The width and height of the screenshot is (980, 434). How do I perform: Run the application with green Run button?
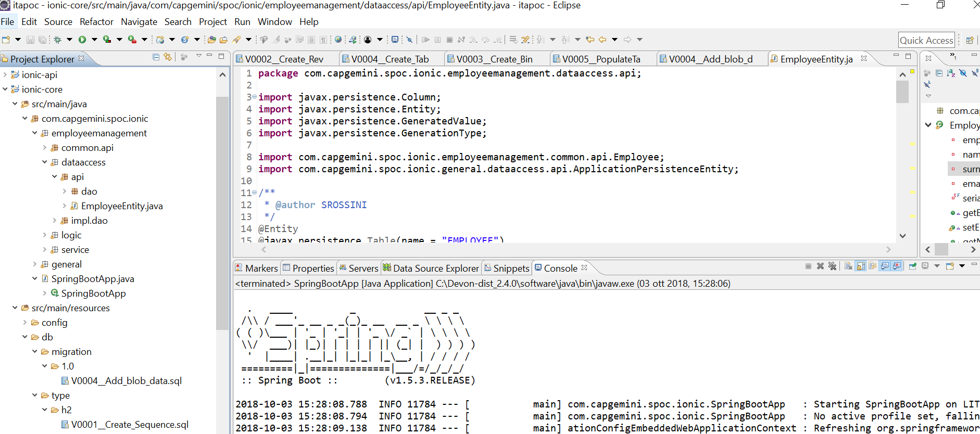point(82,40)
